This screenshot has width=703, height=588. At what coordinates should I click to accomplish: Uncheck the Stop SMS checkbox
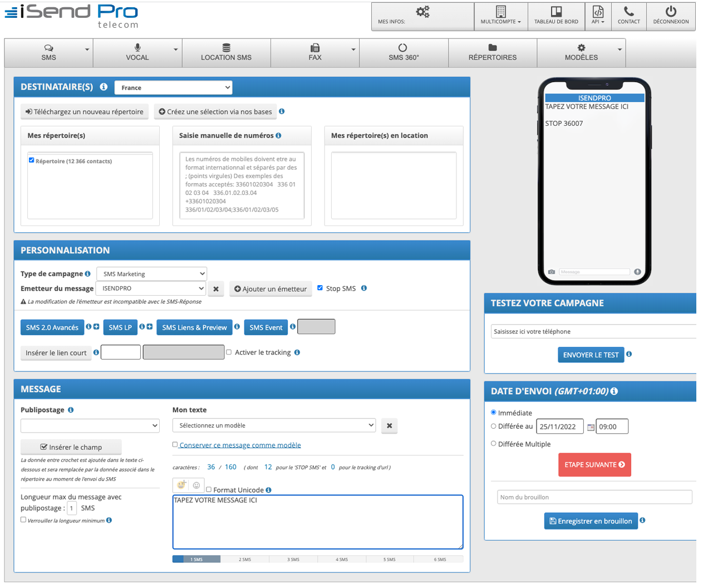[x=320, y=288]
